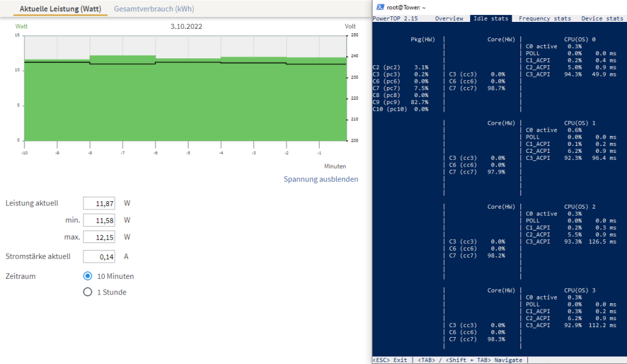Click the CPU(OS) 2 header
The image size is (627, 364).
[580, 207]
